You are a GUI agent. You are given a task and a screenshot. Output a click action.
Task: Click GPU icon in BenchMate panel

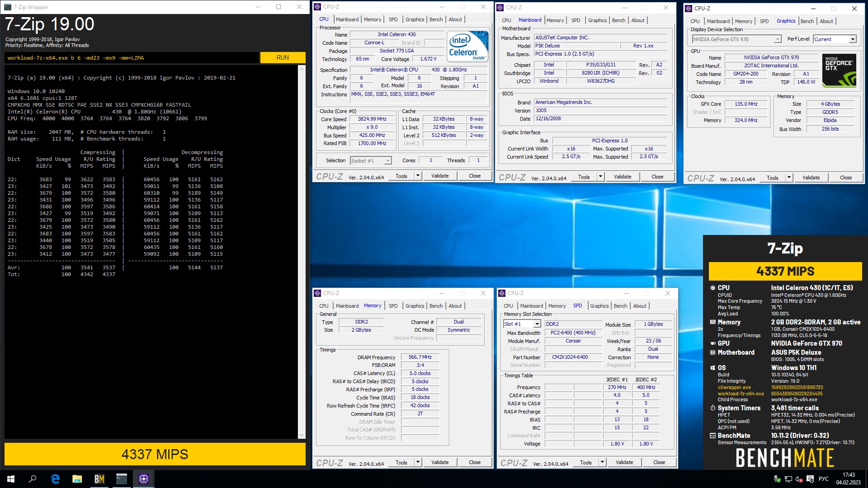click(x=713, y=343)
